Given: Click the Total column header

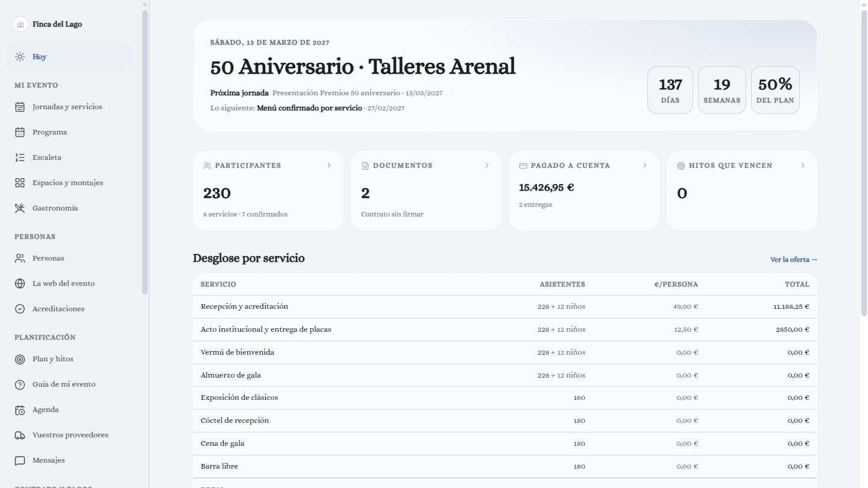Looking at the screenshot, I should tap(797, 284).
